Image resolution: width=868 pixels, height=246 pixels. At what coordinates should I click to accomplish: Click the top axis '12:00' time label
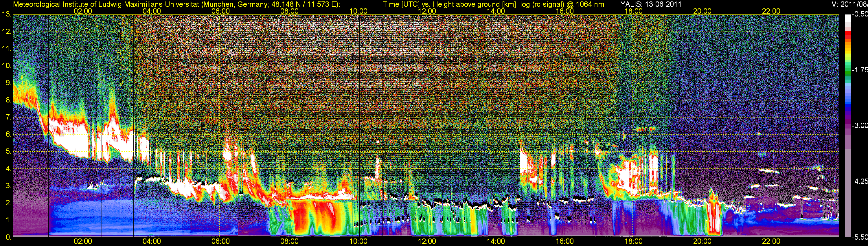(427, 11)
